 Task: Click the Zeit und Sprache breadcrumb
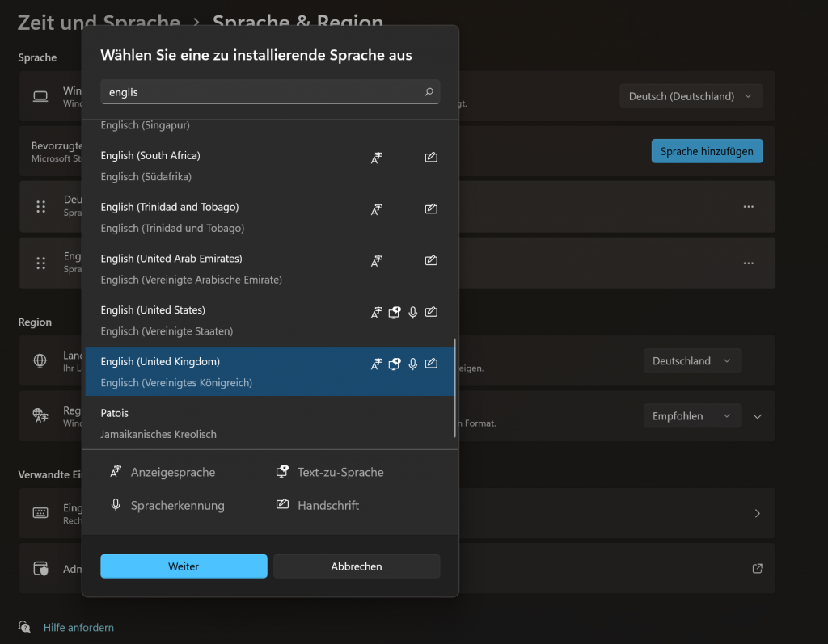(x=99, y=22)
